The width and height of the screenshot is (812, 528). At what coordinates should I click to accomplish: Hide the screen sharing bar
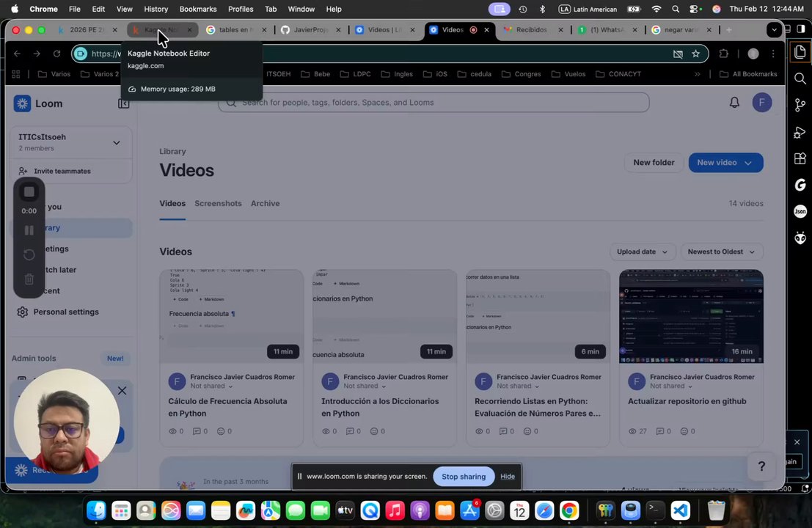pyautogui.click(x=508, y=477)
